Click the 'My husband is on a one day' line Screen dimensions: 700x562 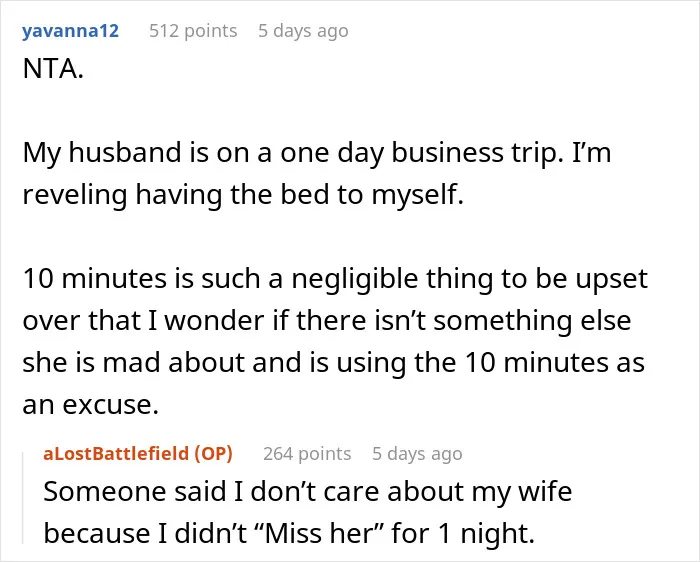coord(317,153)
